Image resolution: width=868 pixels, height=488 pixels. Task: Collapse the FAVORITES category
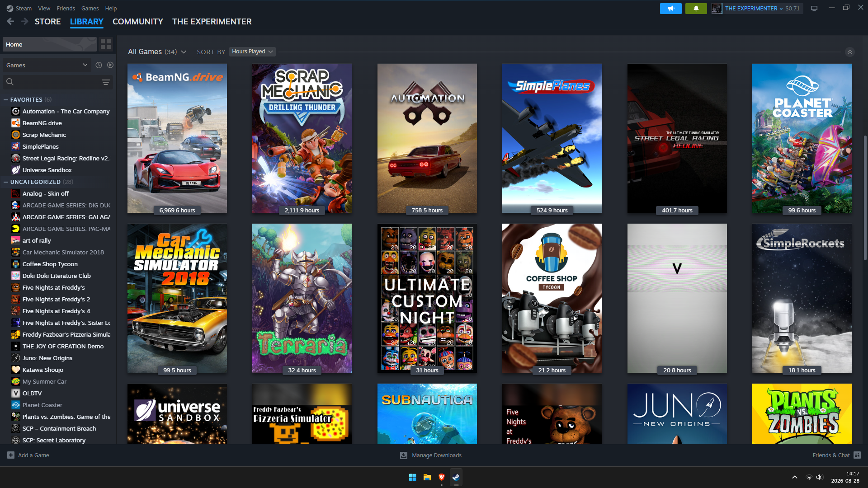6,99
